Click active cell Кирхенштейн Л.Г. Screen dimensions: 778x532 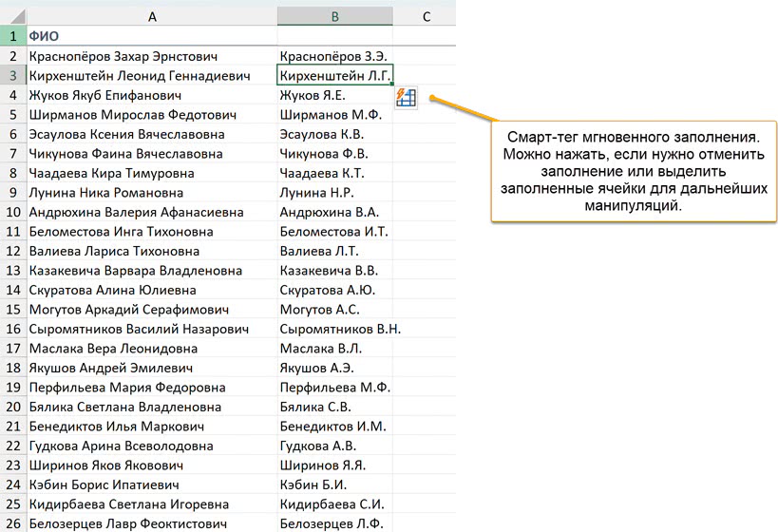[x=335, y=75]
